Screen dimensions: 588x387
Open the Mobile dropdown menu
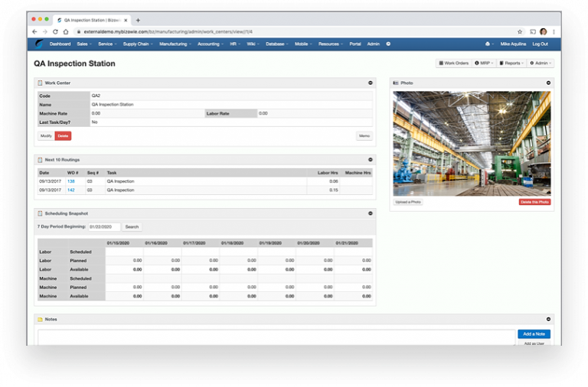click(x=303, y=44)
